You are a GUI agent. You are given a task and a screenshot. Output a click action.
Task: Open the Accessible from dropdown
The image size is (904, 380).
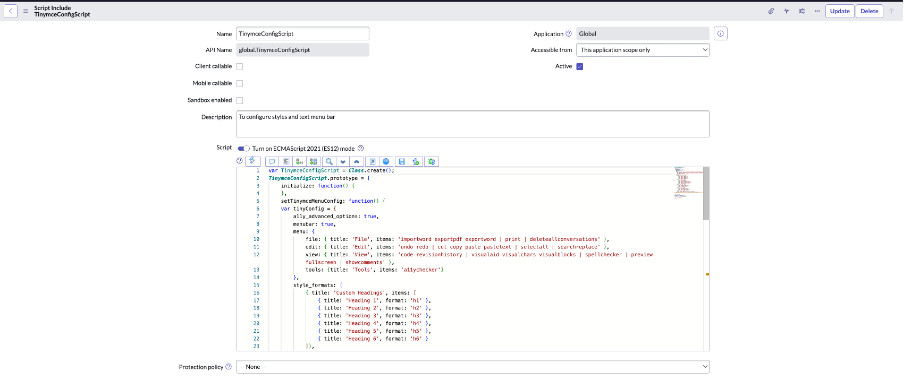(x=643, y=50)
